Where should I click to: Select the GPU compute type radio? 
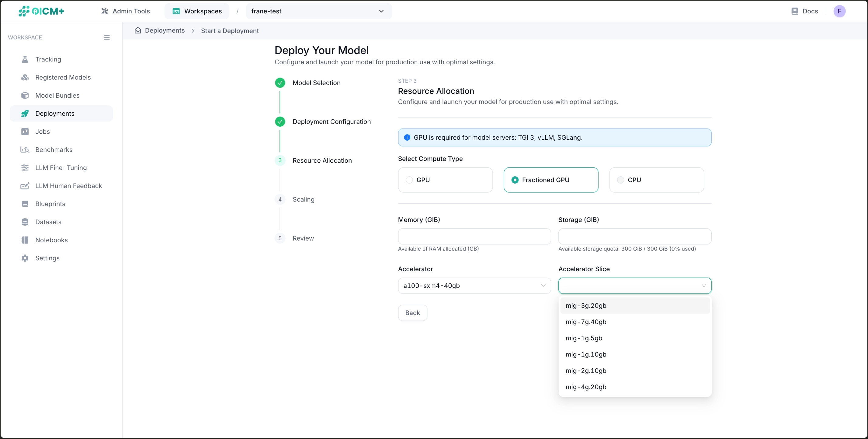tap(409, 180)
